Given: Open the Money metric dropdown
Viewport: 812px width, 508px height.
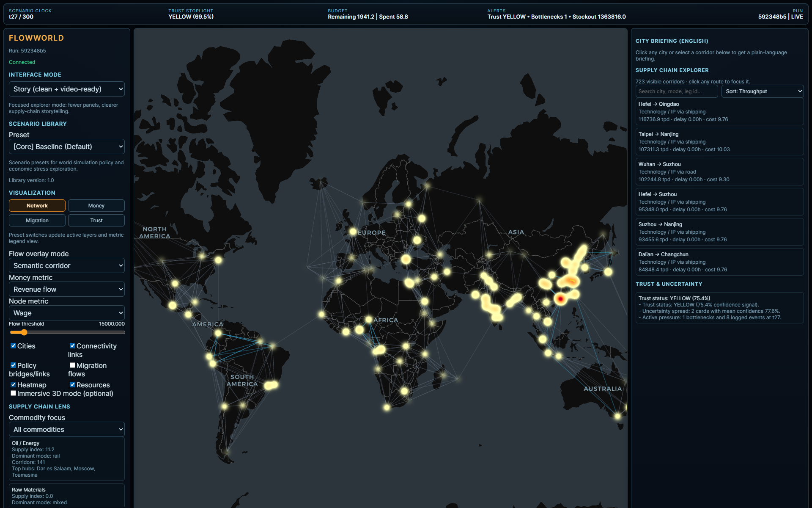Looking at the screenshot, I should point(67,289).
